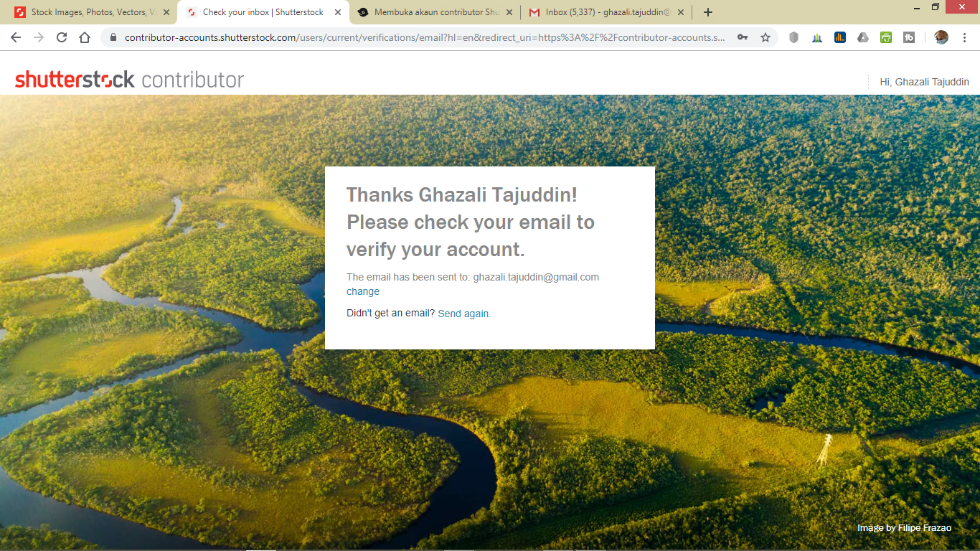Click the Shutterstock contributor logo

click(129, 80)
